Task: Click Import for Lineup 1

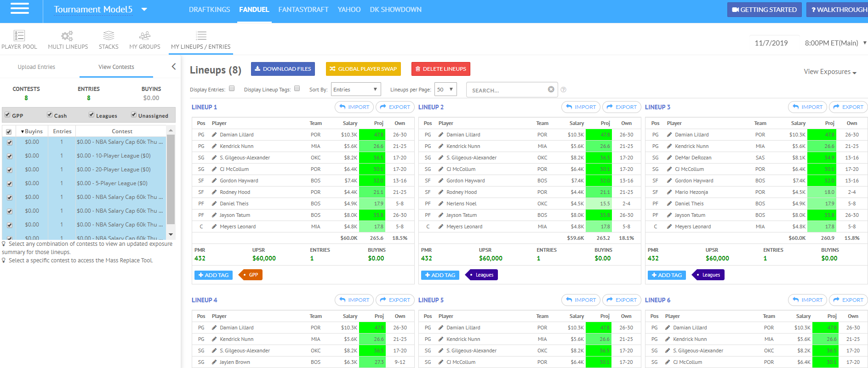Action: tap(354, 107)
